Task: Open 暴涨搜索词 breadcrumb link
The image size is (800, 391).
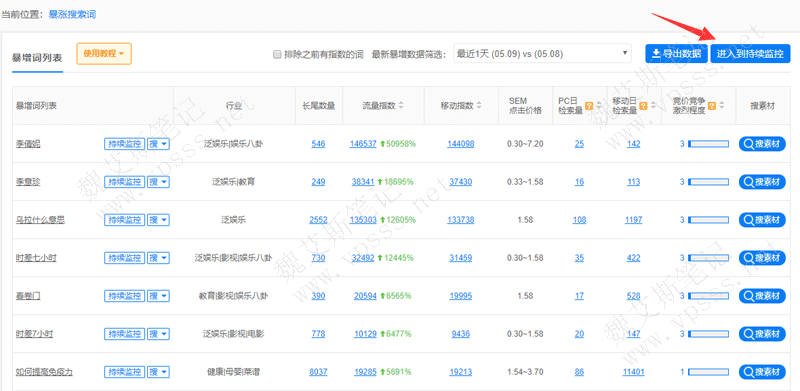Action: click(x=72, y=15)
